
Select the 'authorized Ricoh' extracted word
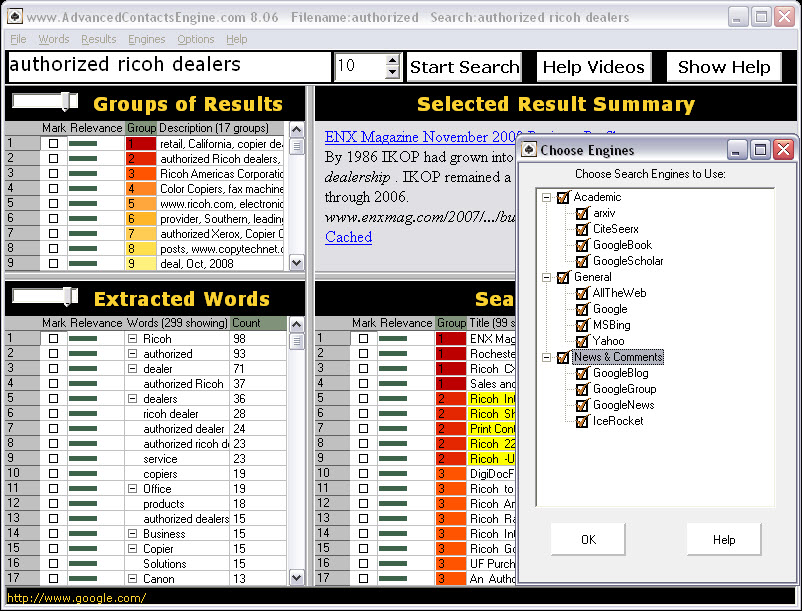(183, 383)
